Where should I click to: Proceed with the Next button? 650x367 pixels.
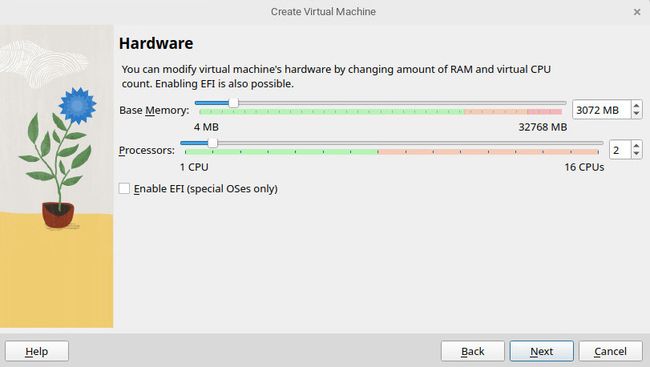(542, 351)
